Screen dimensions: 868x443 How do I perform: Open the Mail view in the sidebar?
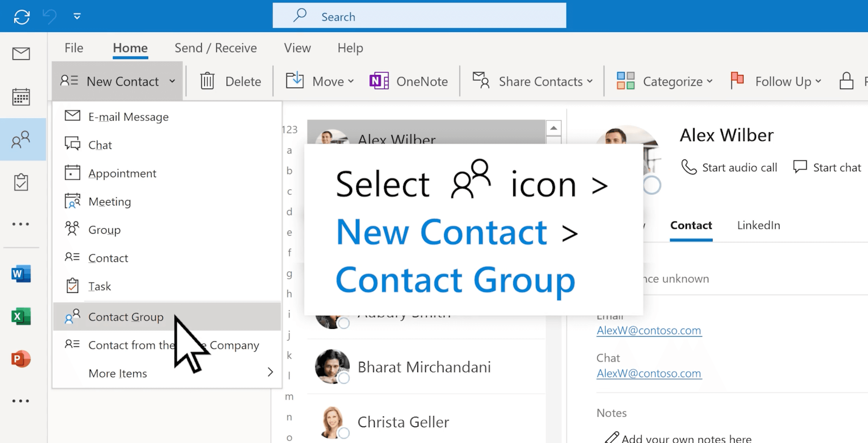[x=21, y=54]
